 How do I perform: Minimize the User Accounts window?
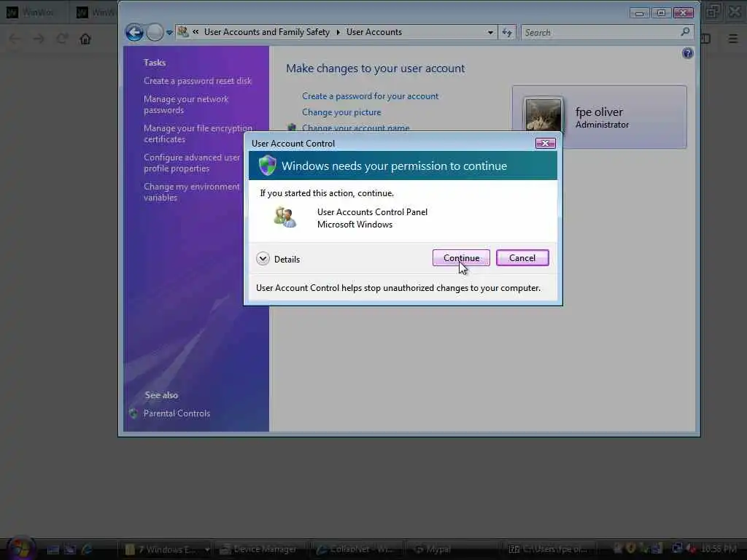point(639,13)
